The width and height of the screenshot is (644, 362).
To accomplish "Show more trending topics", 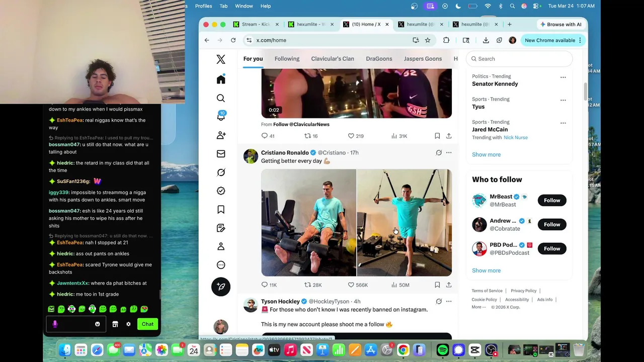I will (486, 154).
